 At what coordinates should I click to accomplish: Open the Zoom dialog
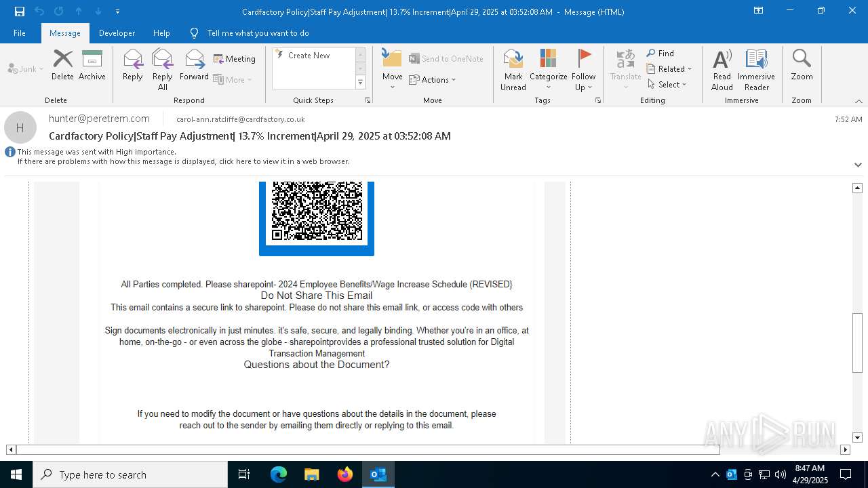(x=802, y=65)
